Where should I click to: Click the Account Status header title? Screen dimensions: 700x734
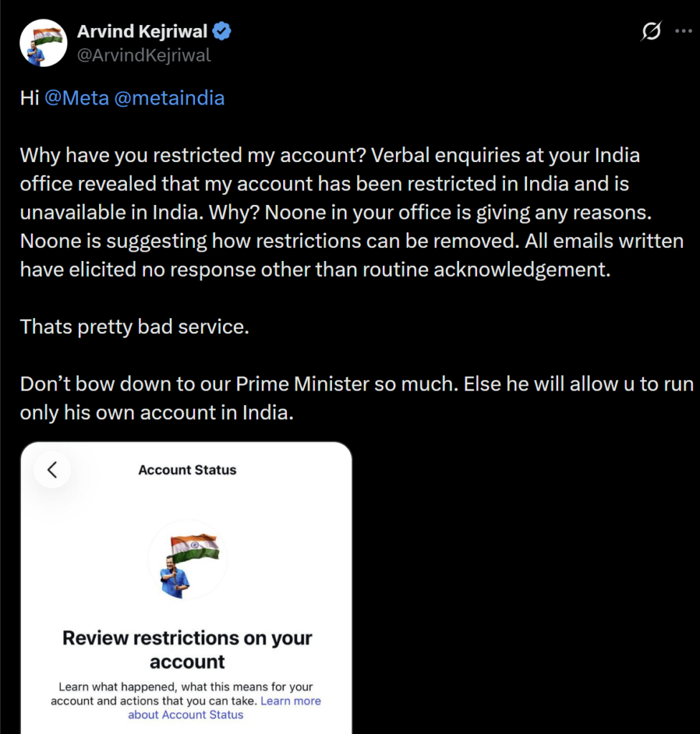point(187,470)
